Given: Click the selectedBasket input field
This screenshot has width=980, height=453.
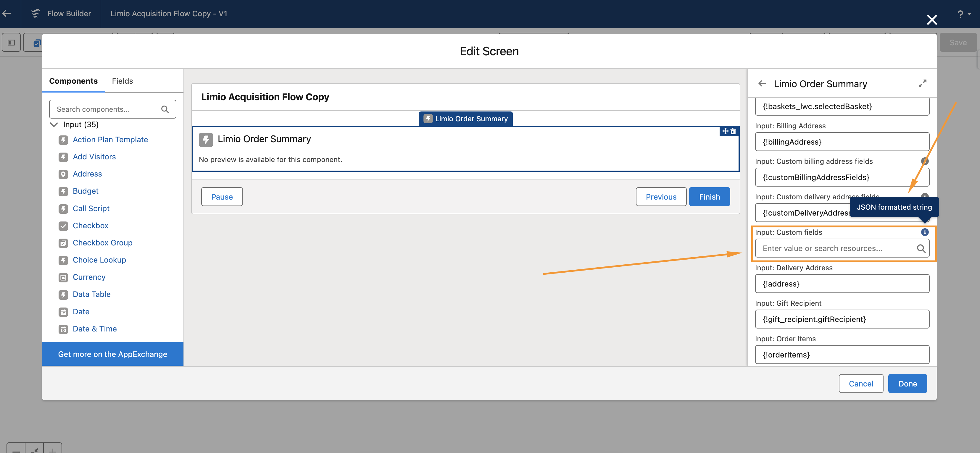Looking at the screenshot, I should point(842,106).
